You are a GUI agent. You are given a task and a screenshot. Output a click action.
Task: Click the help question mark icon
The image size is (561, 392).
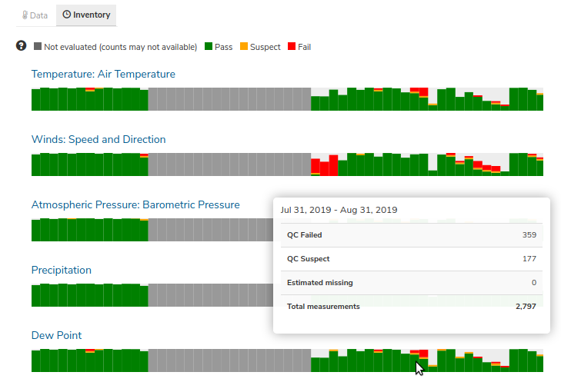pyautogui.click(x=21, y=46)
